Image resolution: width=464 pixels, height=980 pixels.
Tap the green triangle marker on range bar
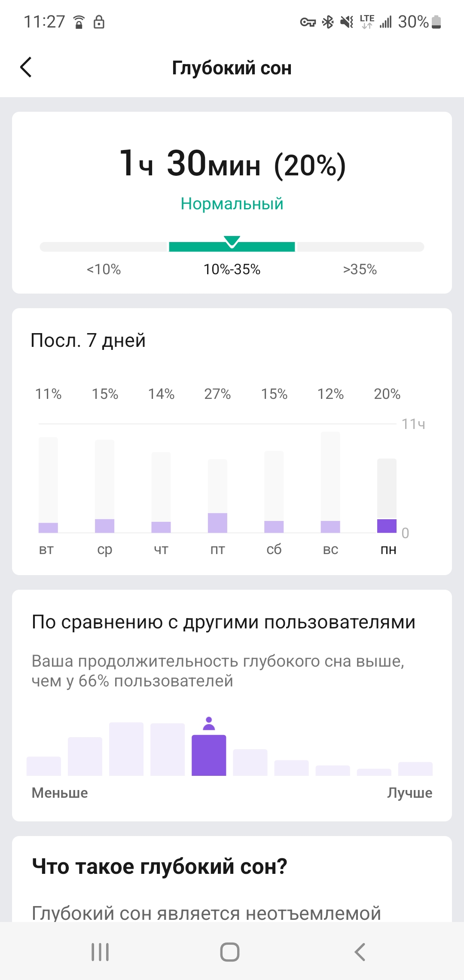tap(232, 241)
